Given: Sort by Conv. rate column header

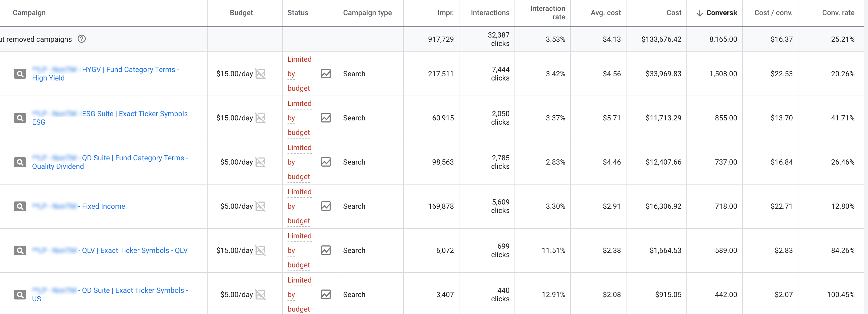Looking at the screenshot, I should point(838,13).
